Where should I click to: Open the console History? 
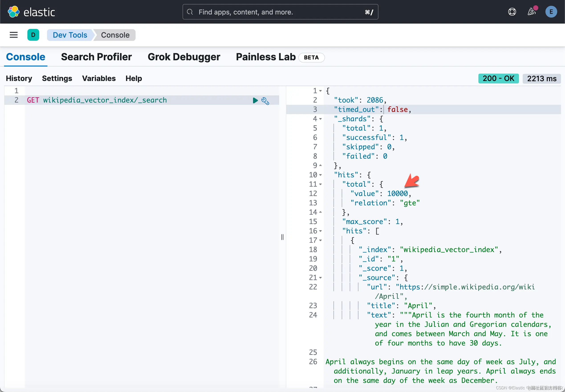coord(19,78)
